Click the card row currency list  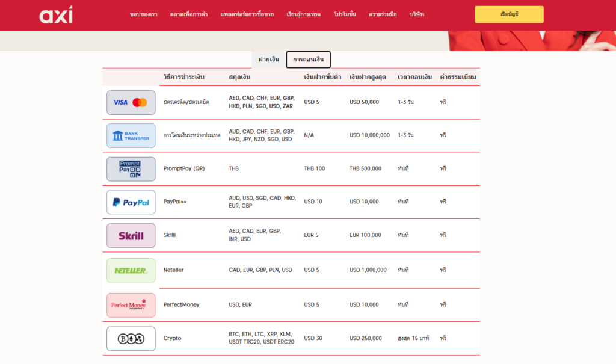(262, 102)
